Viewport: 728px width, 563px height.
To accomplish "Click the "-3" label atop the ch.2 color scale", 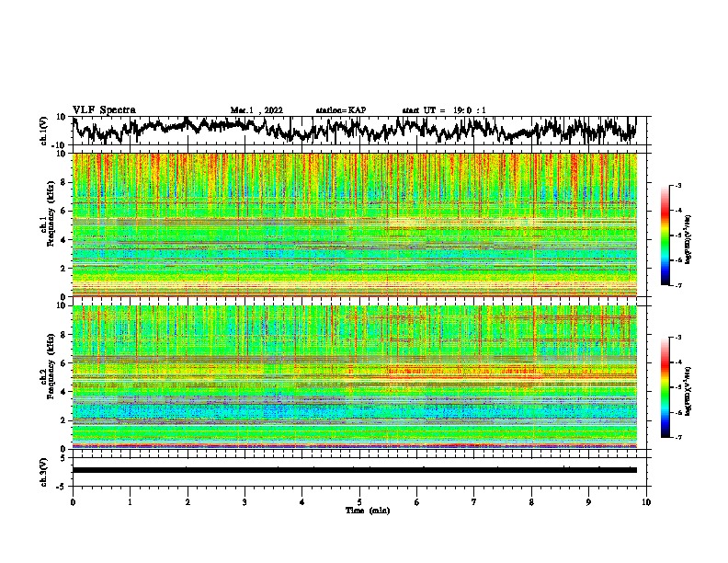I will click(x=678, y=338).
